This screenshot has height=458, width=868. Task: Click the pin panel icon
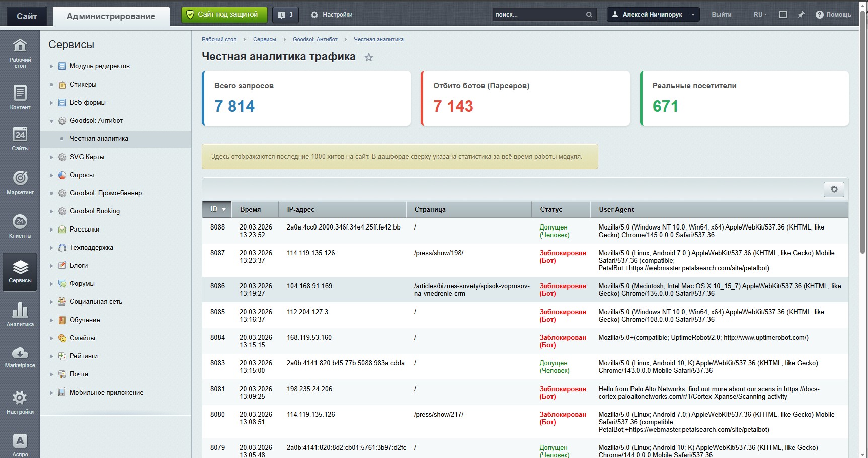point(801,15)
